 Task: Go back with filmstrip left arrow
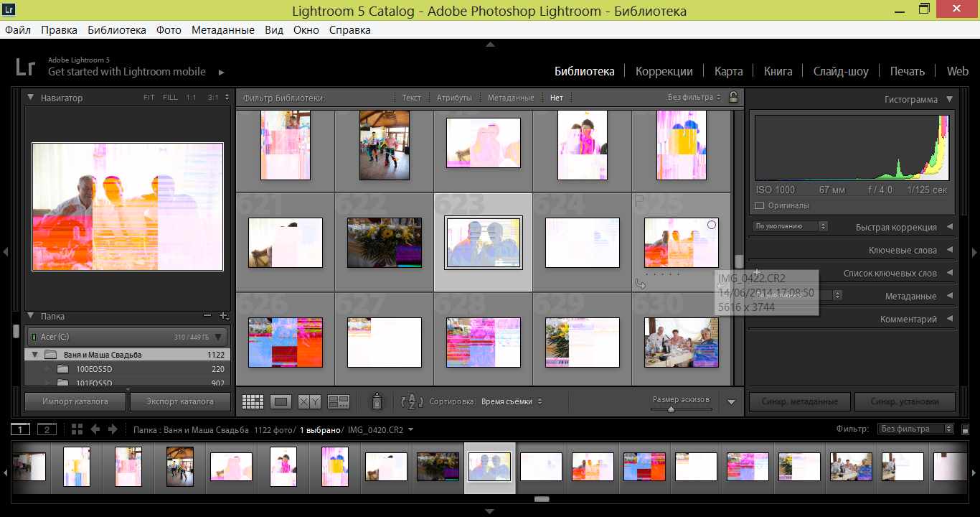coord(95,429)
